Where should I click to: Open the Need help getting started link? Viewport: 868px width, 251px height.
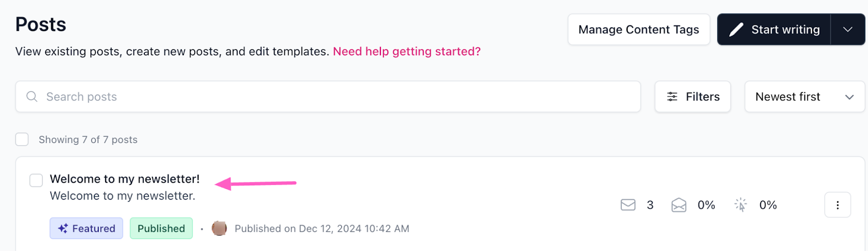point(406,52)
